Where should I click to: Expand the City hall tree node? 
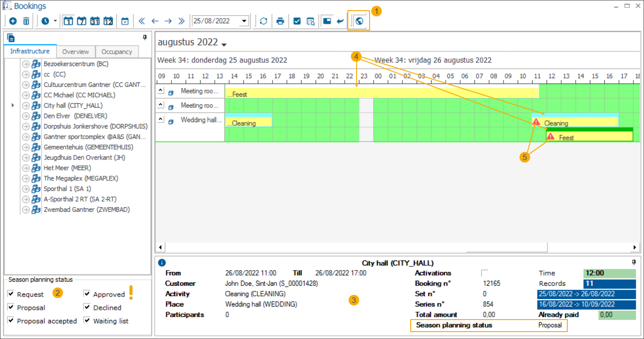pos(12,105)
